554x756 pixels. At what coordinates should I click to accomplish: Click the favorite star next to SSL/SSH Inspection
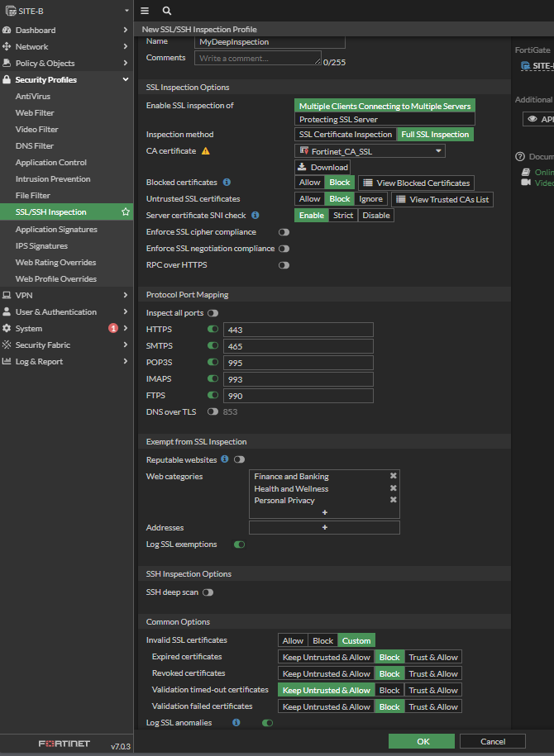pyautogui.click(x=126, y=212)
